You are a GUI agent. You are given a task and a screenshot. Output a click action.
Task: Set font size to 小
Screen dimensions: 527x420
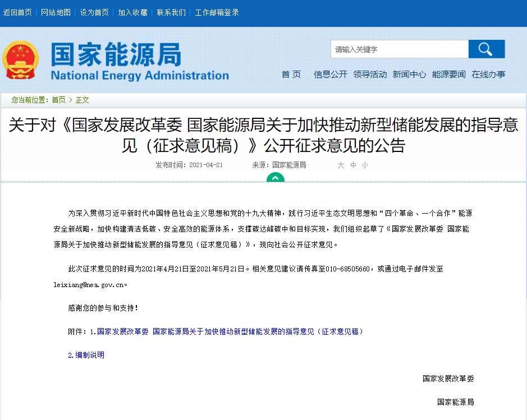point(365,165)
